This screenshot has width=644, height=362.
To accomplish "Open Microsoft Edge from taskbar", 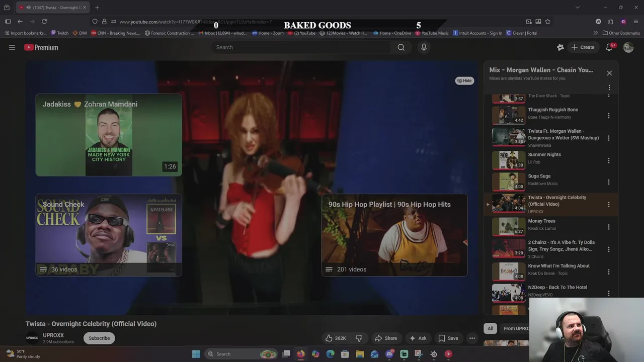I will (x=330, y=354).
